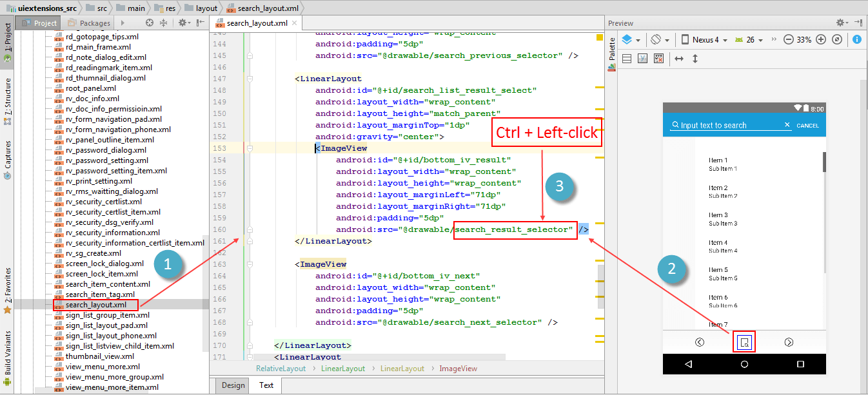Click the zoom-to-fit icon in Preview toolbar

[837, 39]
